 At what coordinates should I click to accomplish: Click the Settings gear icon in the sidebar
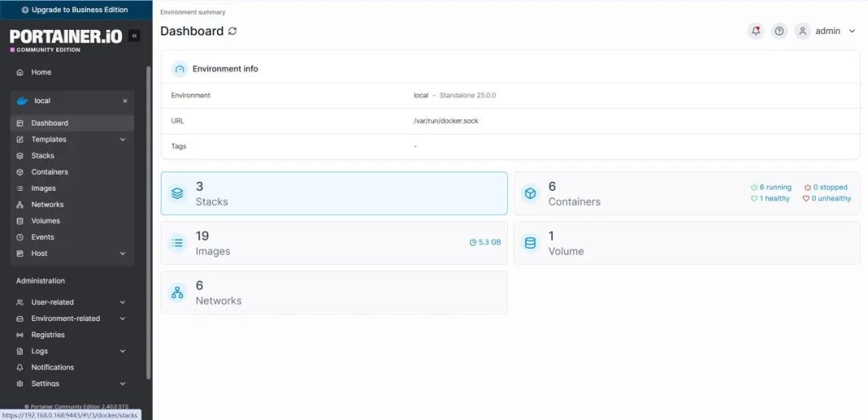click(20, 384)
